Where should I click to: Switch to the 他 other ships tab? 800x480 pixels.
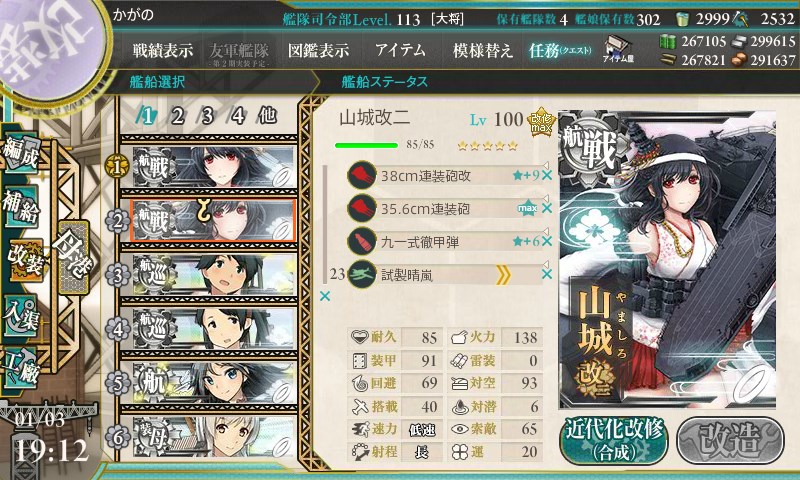coord(267,116)
